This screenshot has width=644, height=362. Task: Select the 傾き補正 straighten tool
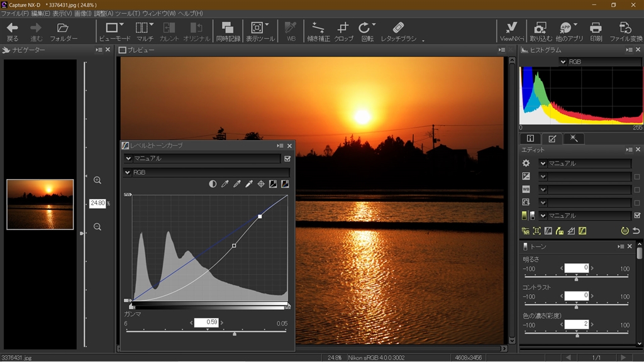[318, 31]
